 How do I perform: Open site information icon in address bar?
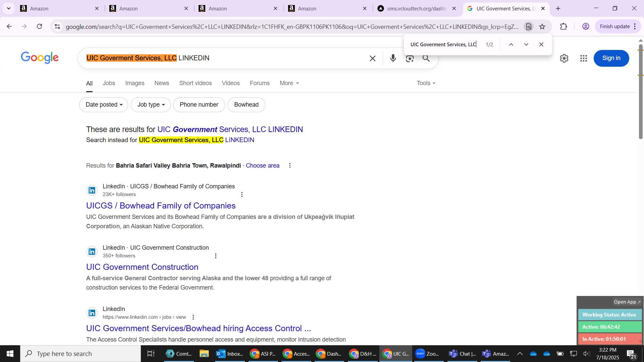tap(57, 26)
